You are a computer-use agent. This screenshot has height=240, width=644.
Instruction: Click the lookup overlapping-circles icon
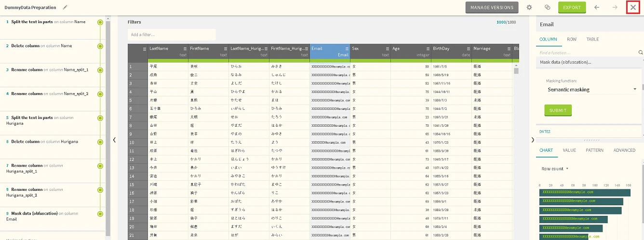(547, 7)
